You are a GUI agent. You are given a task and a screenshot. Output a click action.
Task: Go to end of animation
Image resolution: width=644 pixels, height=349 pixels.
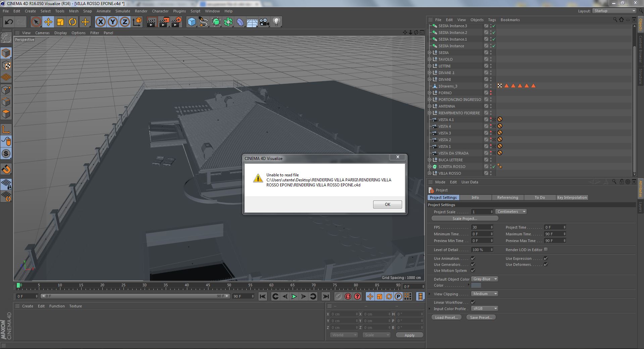[326, 296]
